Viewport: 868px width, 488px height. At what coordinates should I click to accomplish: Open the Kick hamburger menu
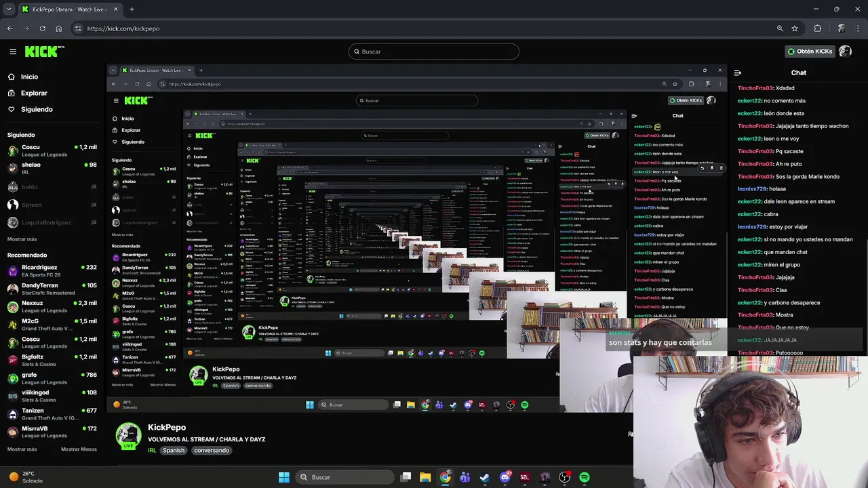pos(13,52)
